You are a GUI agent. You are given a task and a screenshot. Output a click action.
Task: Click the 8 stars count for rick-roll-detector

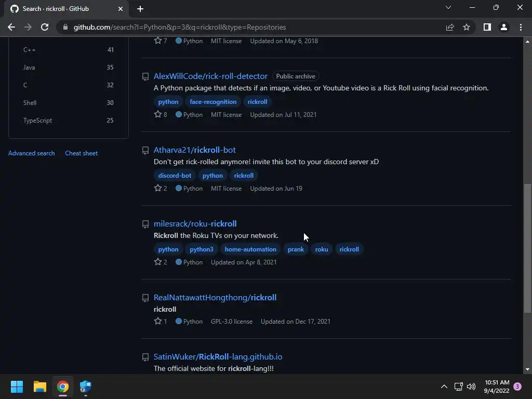(x=161, y=115)
